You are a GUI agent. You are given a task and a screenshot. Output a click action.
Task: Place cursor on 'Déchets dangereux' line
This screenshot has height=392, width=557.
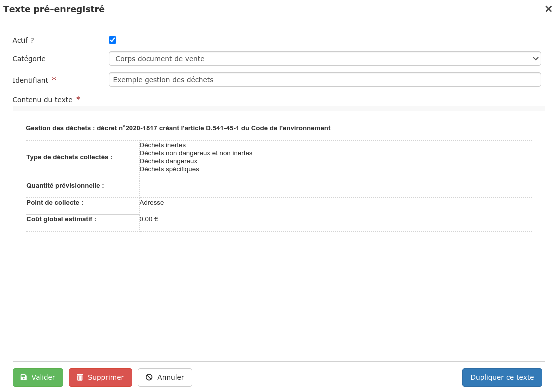[x=168, y=161]
